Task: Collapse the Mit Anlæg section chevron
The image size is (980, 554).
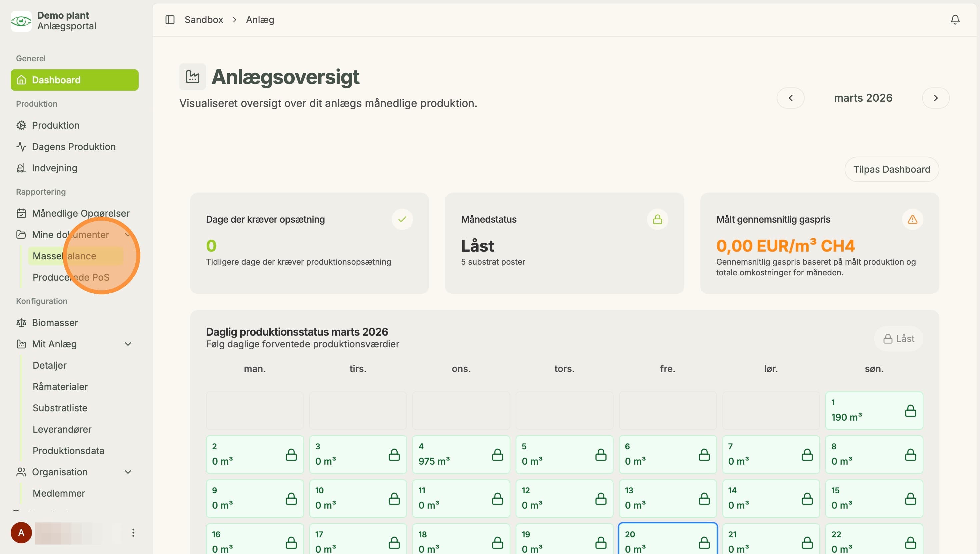Action: [x=128, y=344]
